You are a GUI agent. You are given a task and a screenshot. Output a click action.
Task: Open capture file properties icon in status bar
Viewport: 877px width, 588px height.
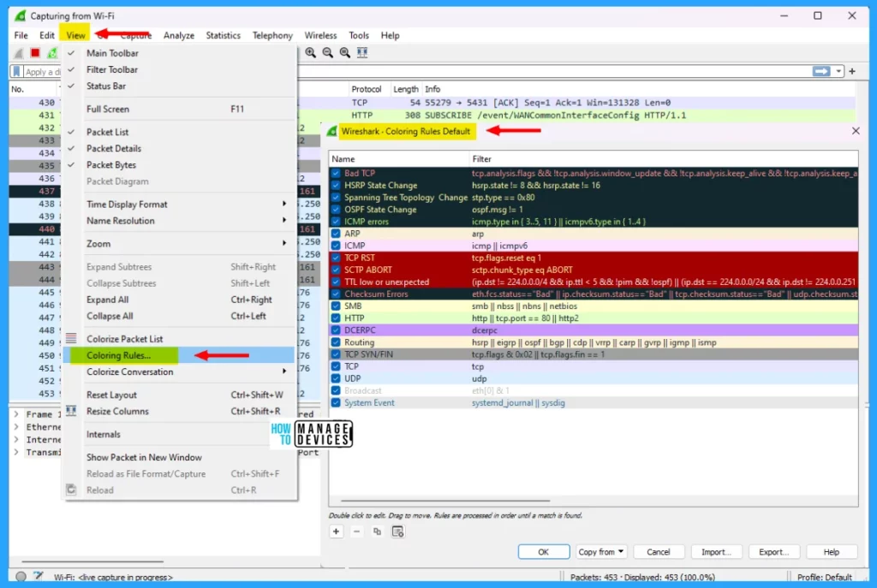[x=38, y=576]
